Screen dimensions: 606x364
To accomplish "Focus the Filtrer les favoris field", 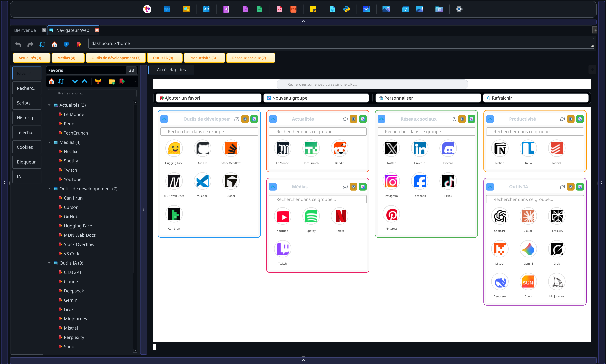I will [x=92, y=93].
